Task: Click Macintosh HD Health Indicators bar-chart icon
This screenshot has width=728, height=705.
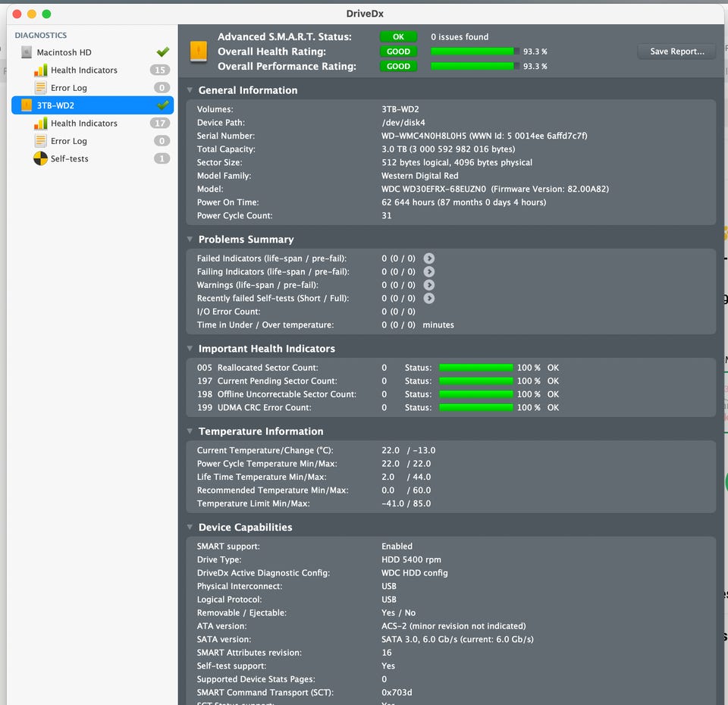Action: coord(40,70)
